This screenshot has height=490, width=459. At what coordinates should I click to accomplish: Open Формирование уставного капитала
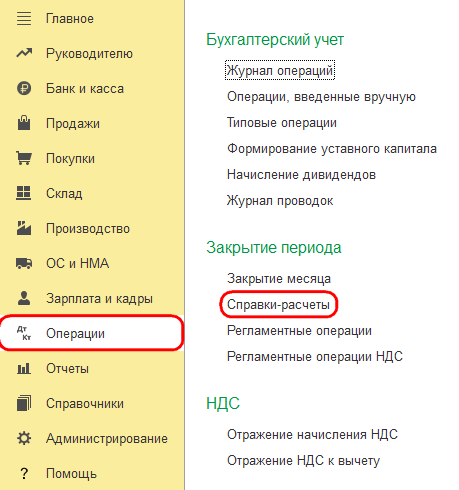pos(332,149)
